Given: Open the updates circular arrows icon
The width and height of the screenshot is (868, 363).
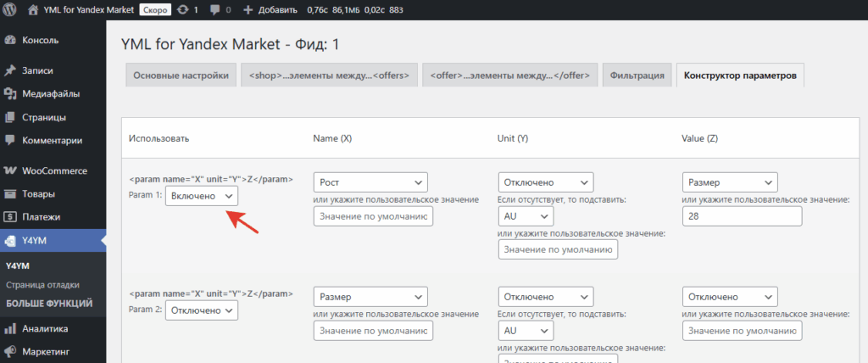Looking at the screenshot, I should (182, 10).
